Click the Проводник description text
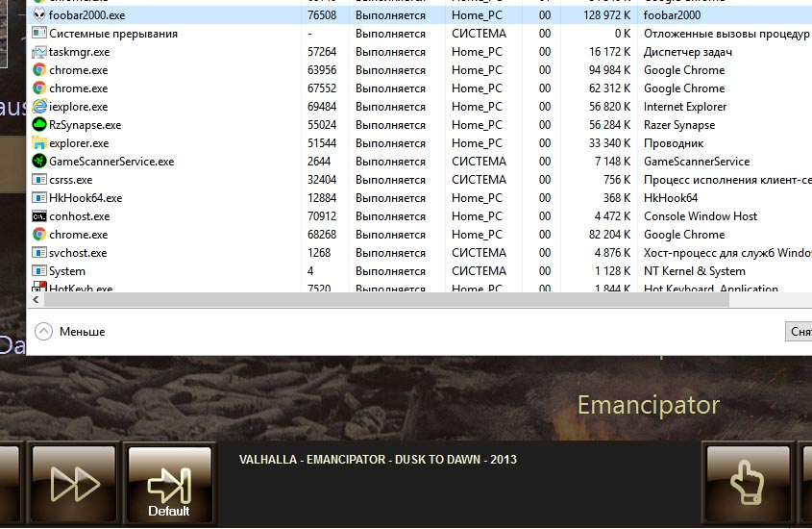This screenshot has height=529, width=812. pyautogui.click(x=674, y=143)
